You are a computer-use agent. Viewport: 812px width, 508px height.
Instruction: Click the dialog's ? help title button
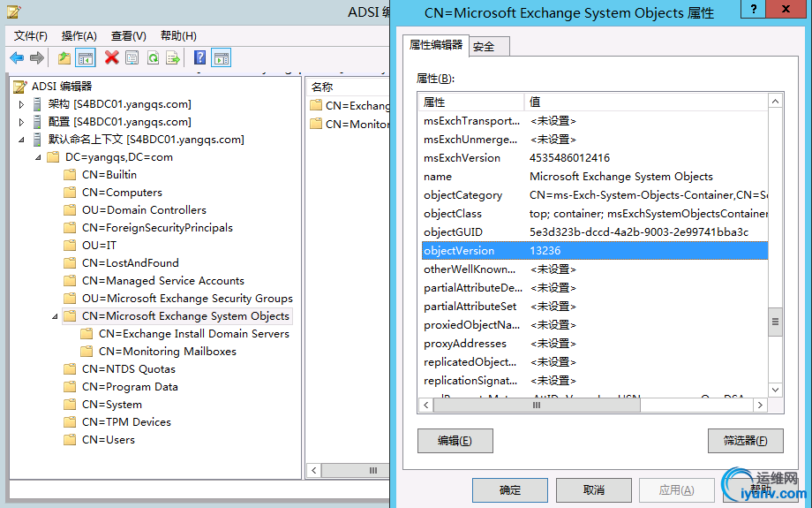(x=754, y=10)
